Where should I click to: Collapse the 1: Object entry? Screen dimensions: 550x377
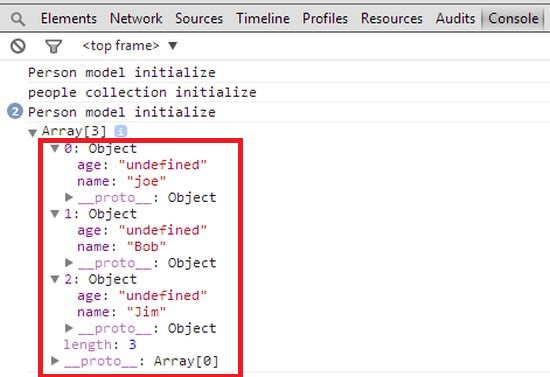55,214
